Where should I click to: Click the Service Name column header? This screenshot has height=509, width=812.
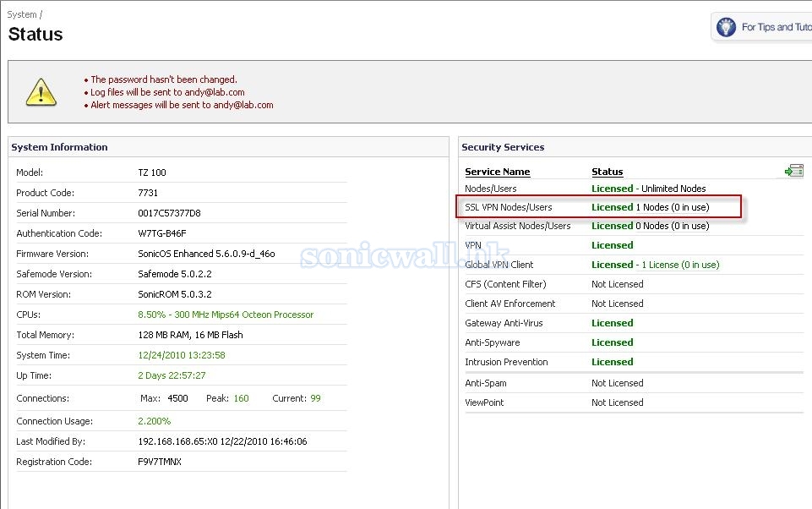pyautogui.click(x=497, y=172)
